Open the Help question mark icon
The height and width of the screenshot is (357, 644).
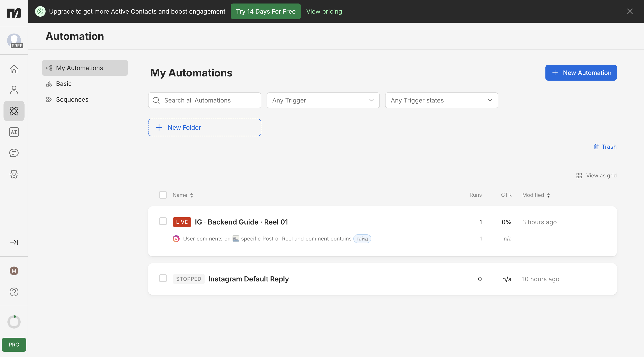(x=14, y=292)
